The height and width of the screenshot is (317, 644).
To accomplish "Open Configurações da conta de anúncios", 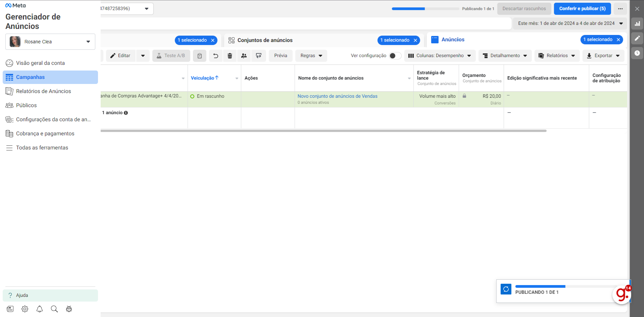I will pos(50,120).
